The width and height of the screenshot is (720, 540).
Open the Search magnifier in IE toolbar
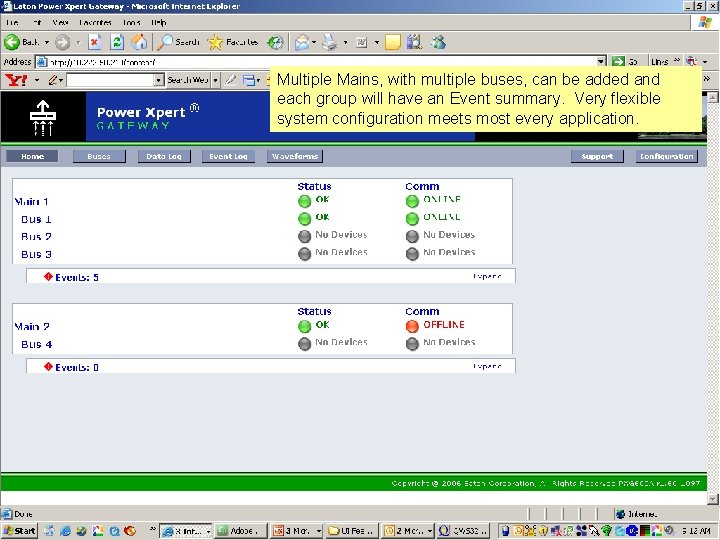178,42
